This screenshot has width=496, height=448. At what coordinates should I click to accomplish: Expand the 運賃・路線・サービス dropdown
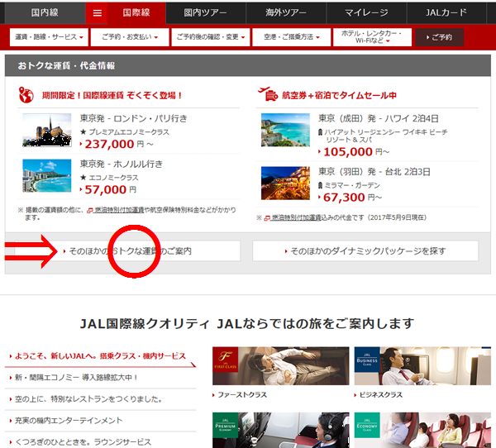pos(49,37)
